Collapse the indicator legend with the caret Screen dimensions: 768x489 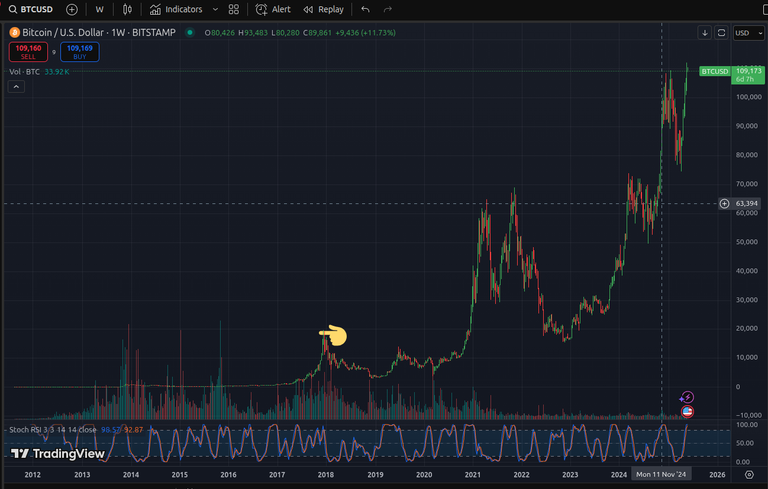pos(16,87)
